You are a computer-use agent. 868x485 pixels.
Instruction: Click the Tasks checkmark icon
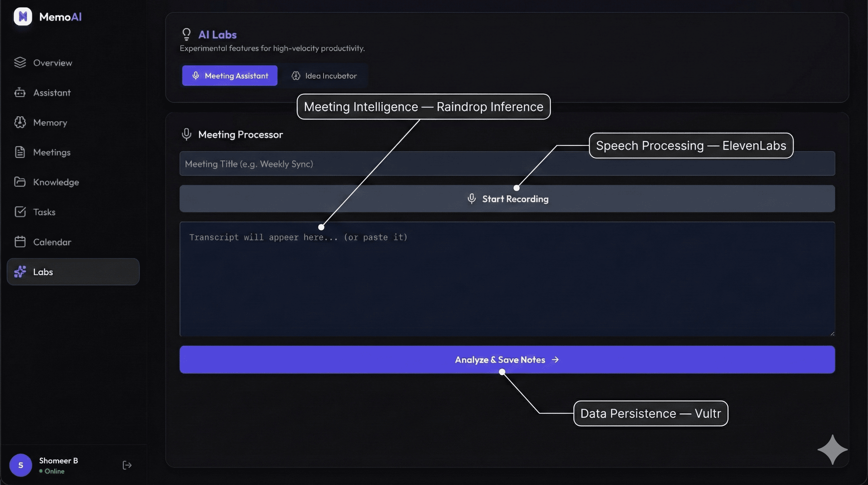(x=20, y=212)
